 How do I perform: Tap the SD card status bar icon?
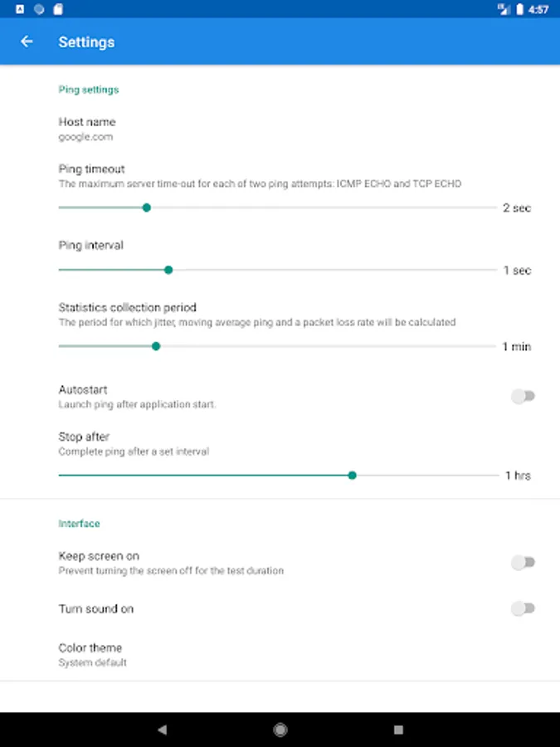point(58,9)
